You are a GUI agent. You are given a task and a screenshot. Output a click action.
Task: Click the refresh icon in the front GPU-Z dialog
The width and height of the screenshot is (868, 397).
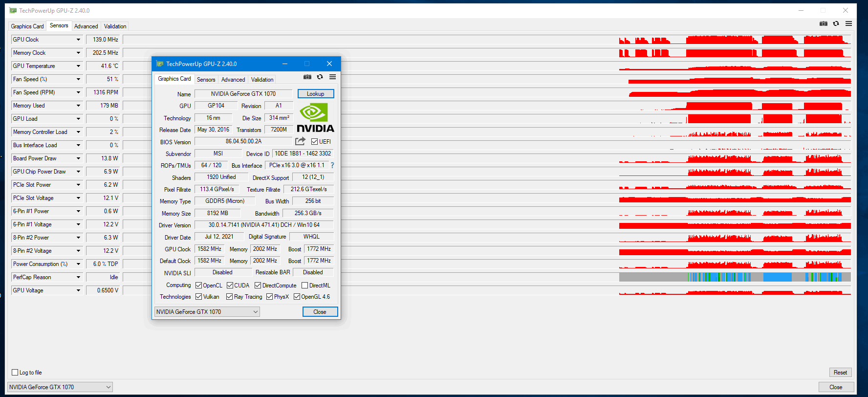(x=320, y=77)
